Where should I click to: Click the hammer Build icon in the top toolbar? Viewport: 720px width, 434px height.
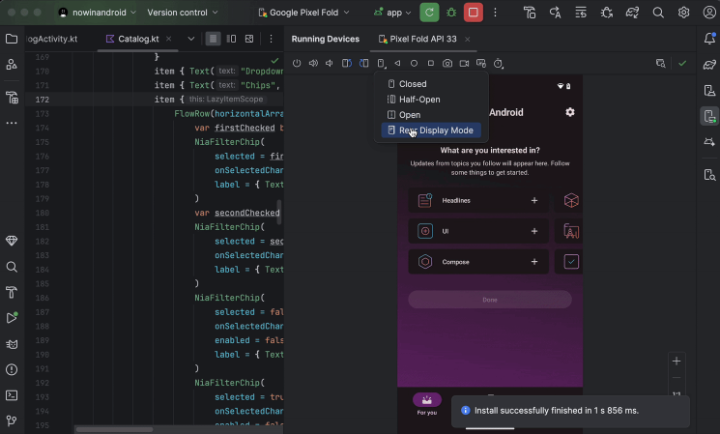point(529,12)
